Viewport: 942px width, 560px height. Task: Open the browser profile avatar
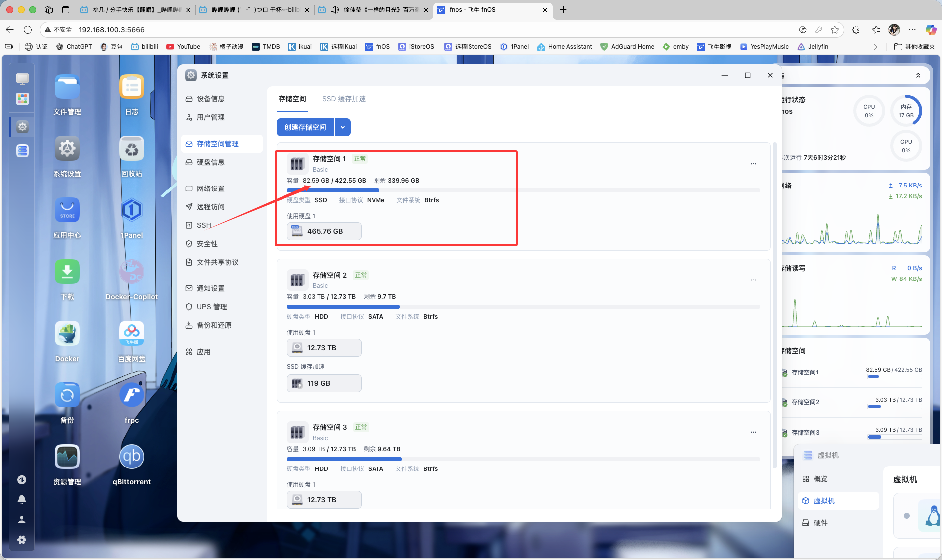coord(894,30)
